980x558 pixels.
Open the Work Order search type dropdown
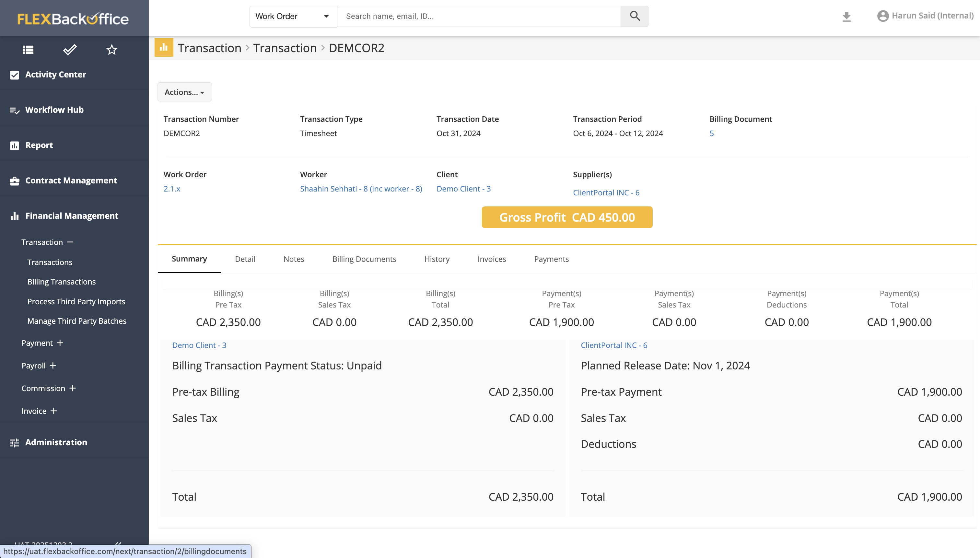[x=293, y=17]
